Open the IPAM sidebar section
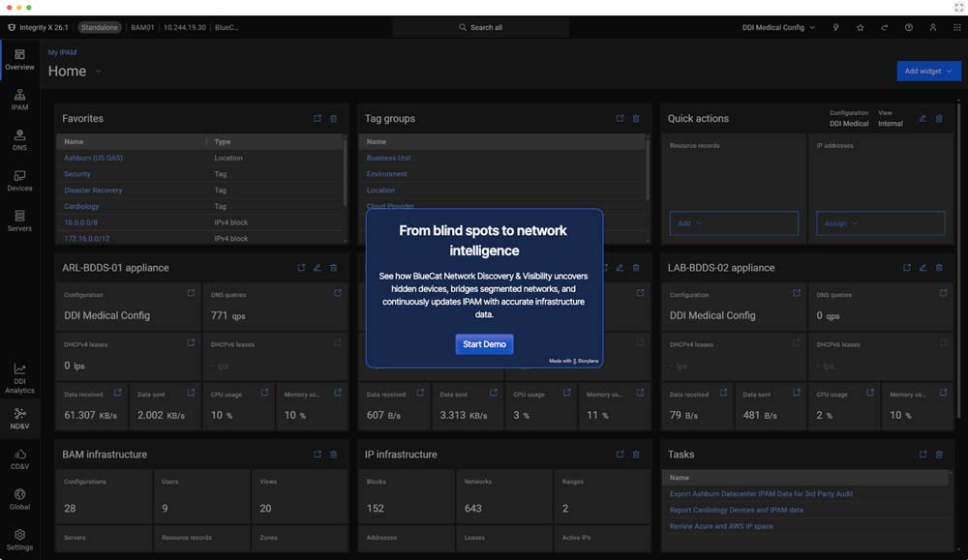Viewport: 968px width, 560px height. pyautogui.click(x=19, y=100)
